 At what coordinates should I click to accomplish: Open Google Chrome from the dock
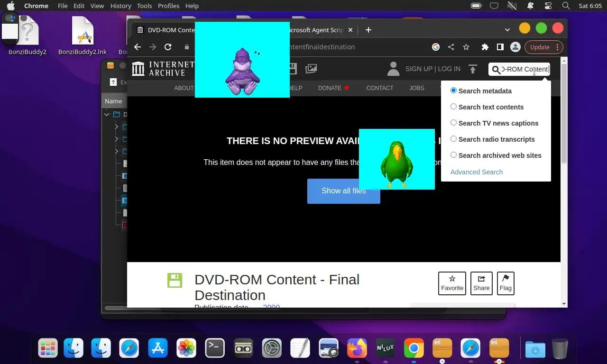point(414,348)
